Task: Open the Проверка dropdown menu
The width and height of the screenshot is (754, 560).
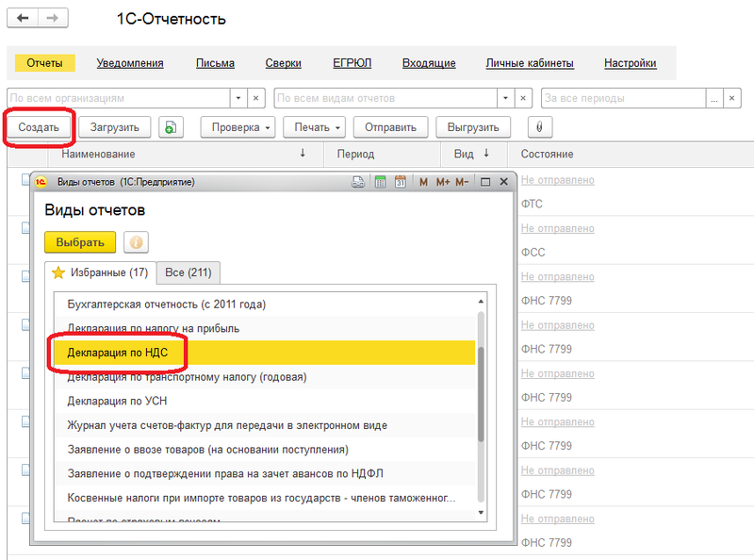Action: [238, 127]
